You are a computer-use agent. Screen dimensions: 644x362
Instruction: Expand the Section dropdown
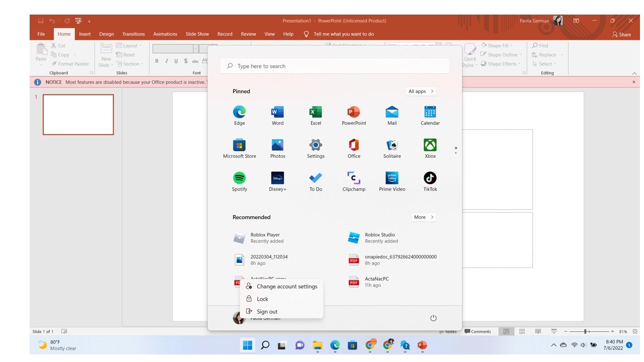tap(129, 64)
